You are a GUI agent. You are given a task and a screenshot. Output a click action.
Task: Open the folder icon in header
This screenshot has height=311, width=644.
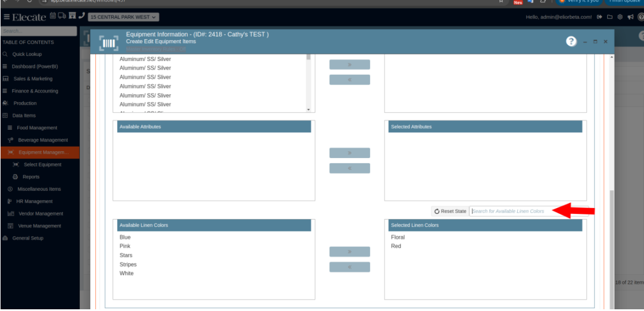[610, 17]
